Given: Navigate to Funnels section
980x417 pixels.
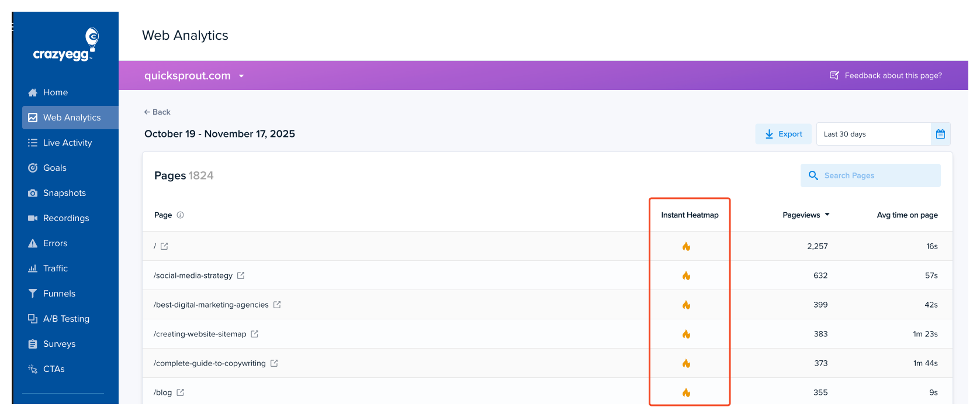Looking at the screenshot, I should 59,294.
